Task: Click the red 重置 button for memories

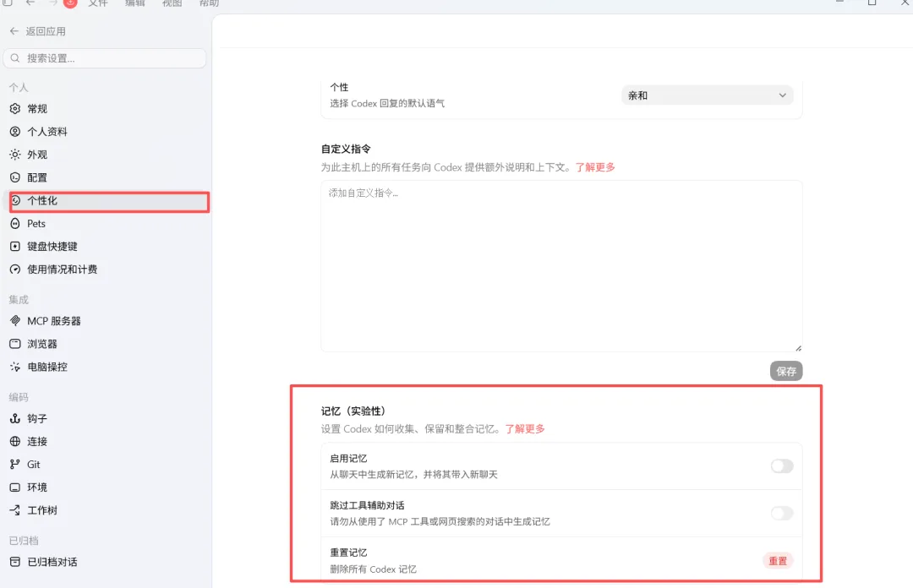Action: click(778, 561)
